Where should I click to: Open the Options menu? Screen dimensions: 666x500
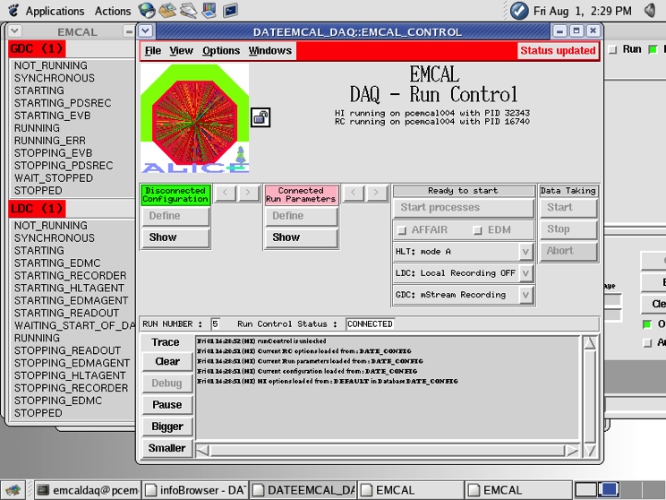[x=221, y=51]
